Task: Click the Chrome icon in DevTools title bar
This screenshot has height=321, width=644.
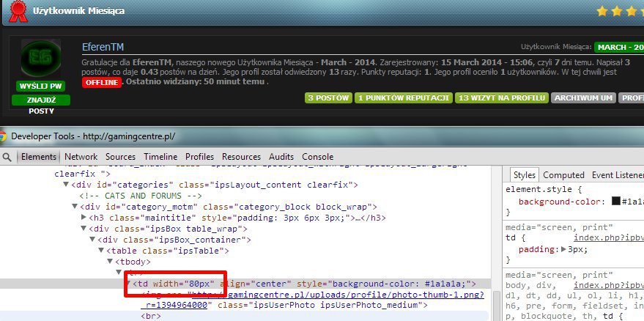Action: click(x=4, y=136)
